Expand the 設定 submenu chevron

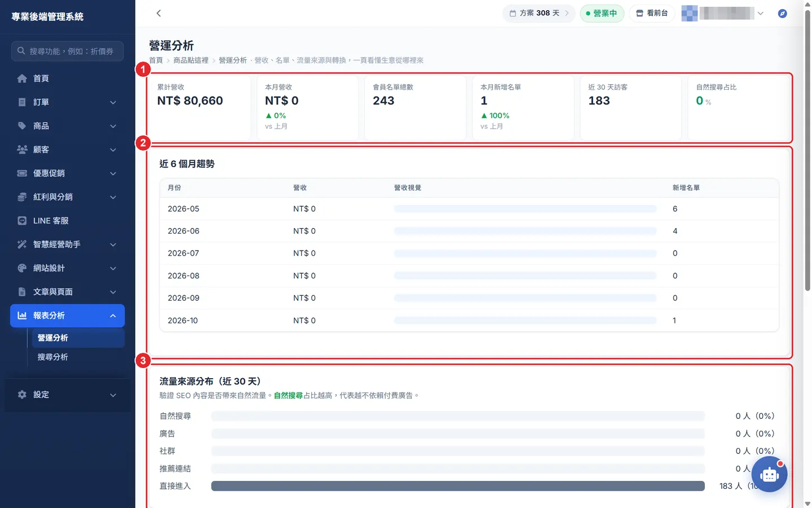pos(113,395)
